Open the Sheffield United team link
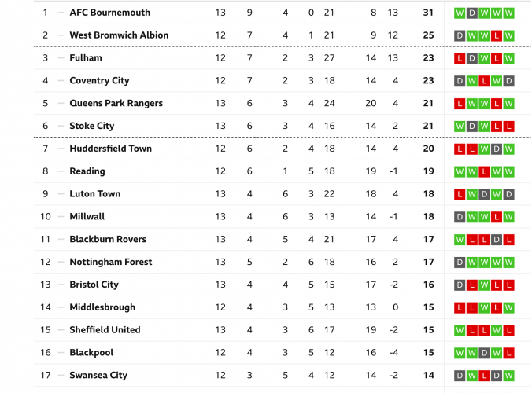This screenshot has width=532, height=393. [105, 330]
